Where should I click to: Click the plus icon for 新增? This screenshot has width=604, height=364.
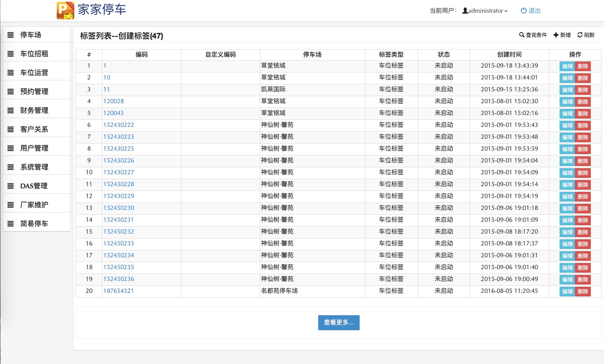point(556,35)
